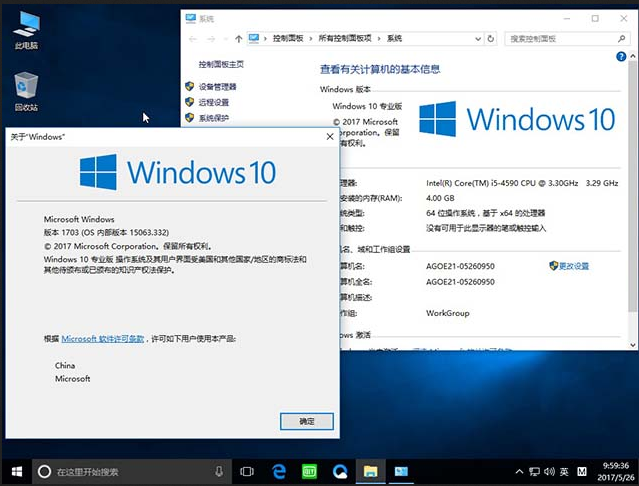Open the blue browser icon beside iQIYI

(340, 472)
